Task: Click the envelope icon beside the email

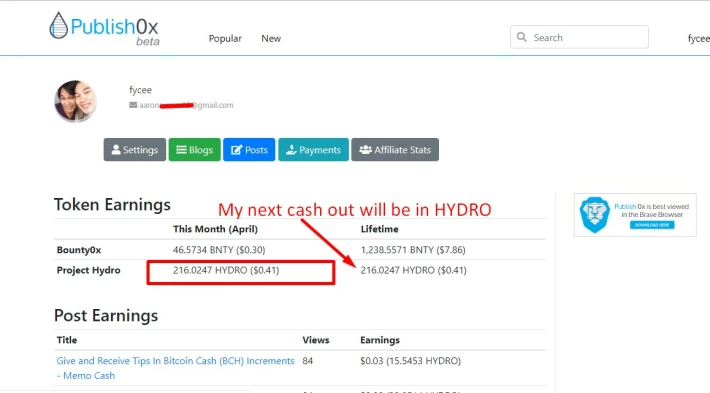Action: [133, 105]
